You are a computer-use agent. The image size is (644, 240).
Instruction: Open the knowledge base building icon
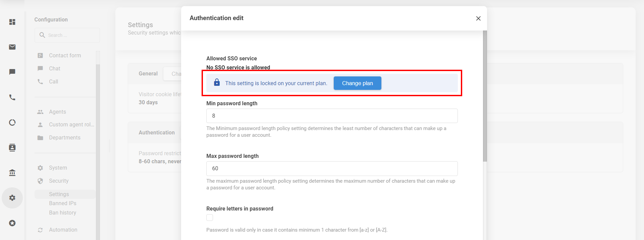pos(12,173)
